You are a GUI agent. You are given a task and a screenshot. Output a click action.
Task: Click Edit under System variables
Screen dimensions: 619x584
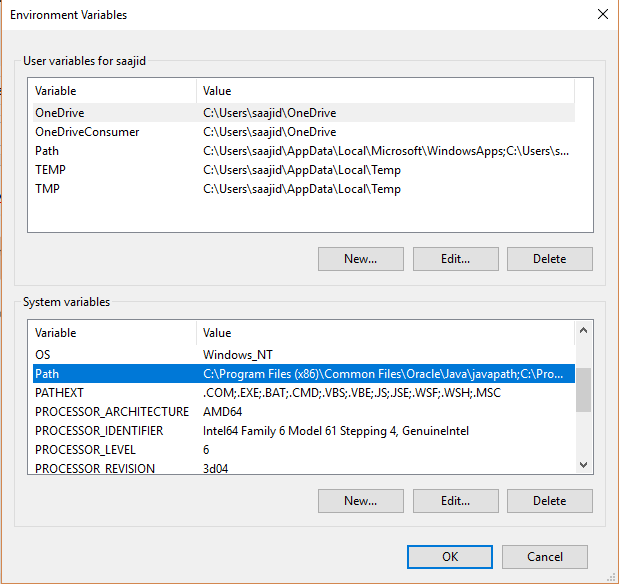pos(456,501)
